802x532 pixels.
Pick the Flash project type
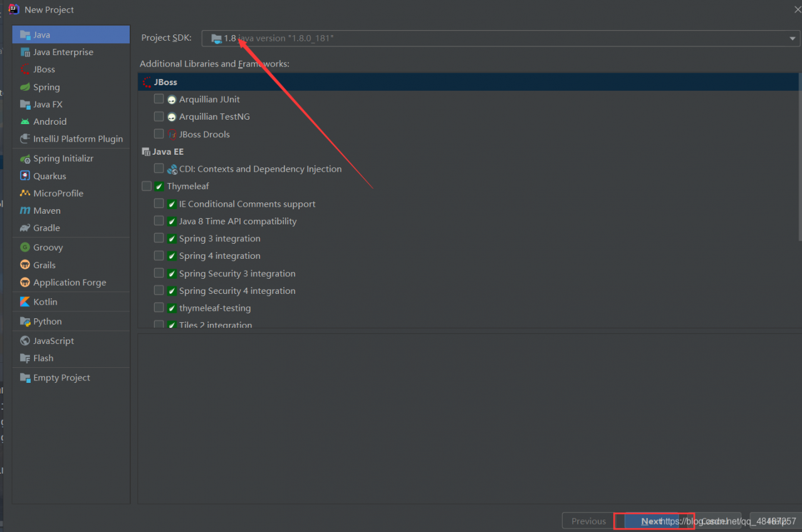click(71, 358)
